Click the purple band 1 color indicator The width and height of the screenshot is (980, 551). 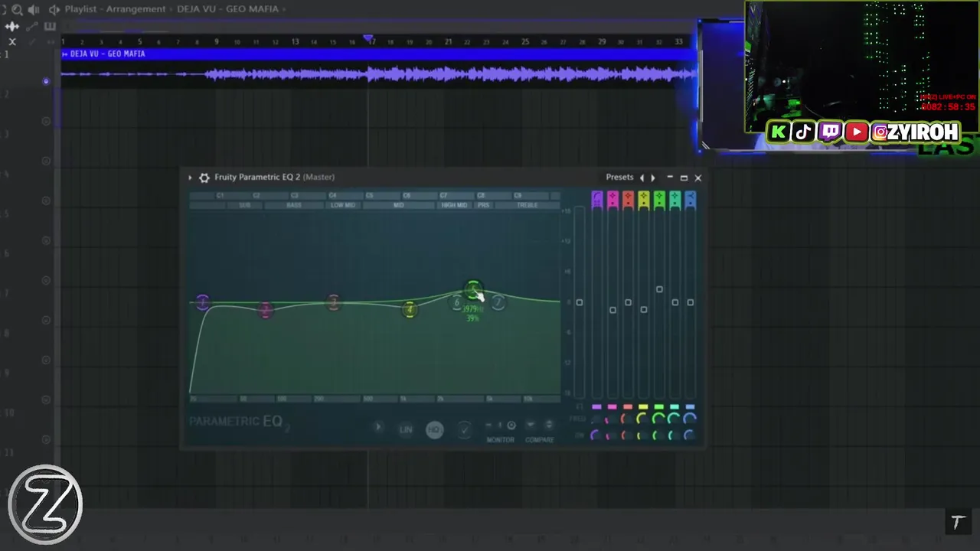click(x=597, y=407)
